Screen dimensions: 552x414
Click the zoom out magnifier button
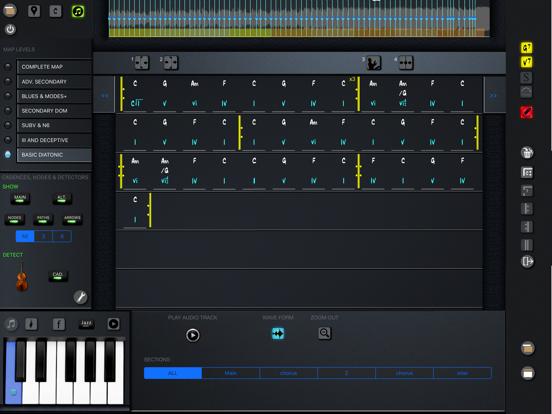coord(325,333)
